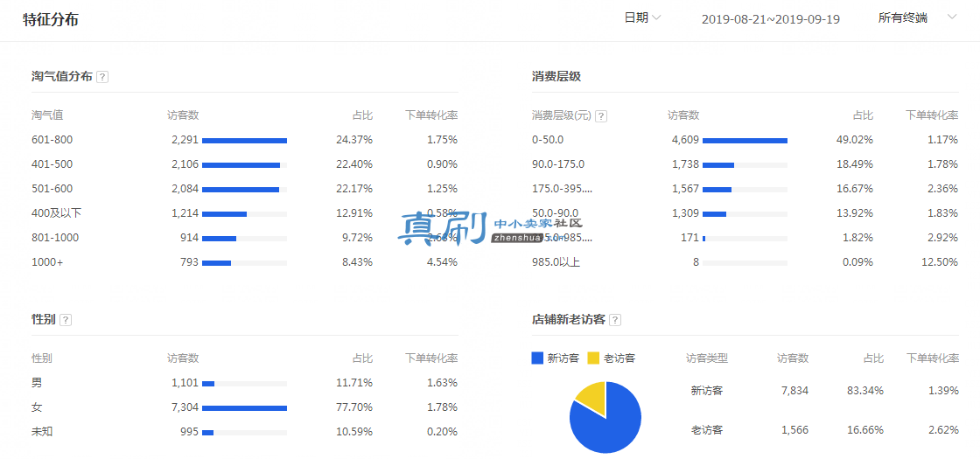This screenshot has height=459, width=980.
Task: Click the 特征分布 page title
Action: (x=51, y=19)
